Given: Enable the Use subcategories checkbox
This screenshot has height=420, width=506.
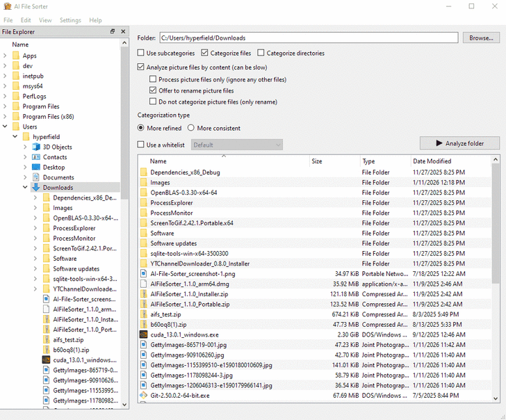Looking at the screenshot, I should coord(140,53).
